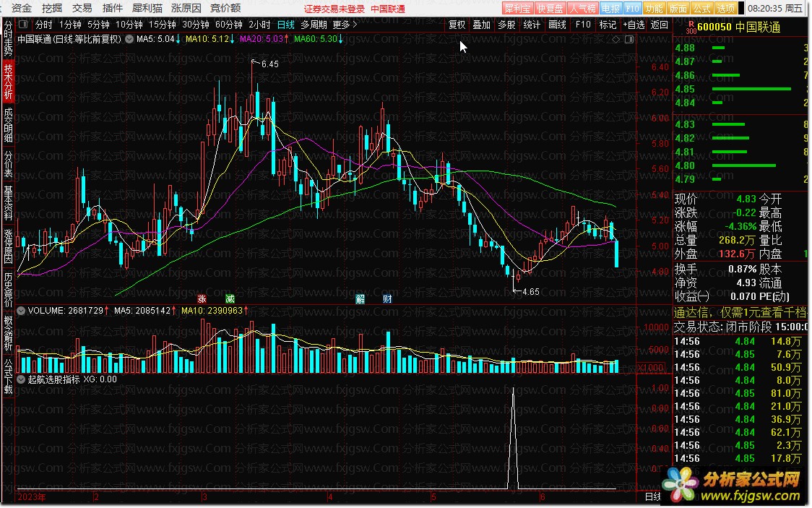Expand the main chart indicator dropdown circle
812x508 pixels.
pos(129,39)
